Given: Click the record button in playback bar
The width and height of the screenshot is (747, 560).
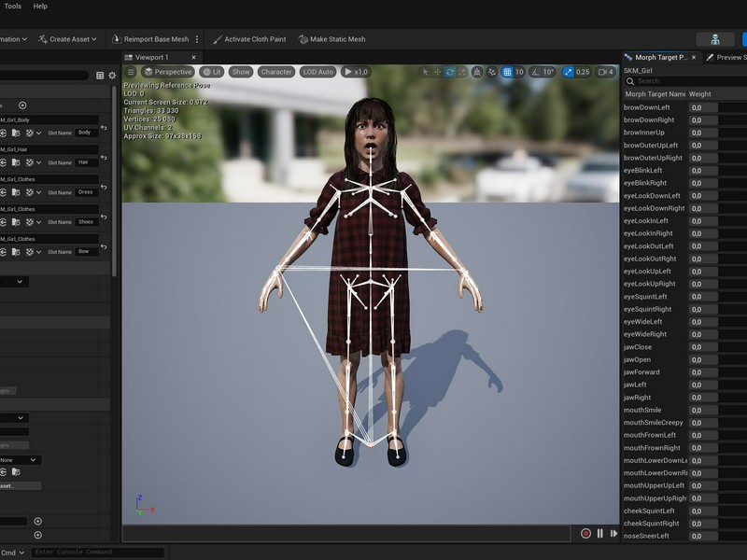Looking at the screenshot, I should pos(586,533).
